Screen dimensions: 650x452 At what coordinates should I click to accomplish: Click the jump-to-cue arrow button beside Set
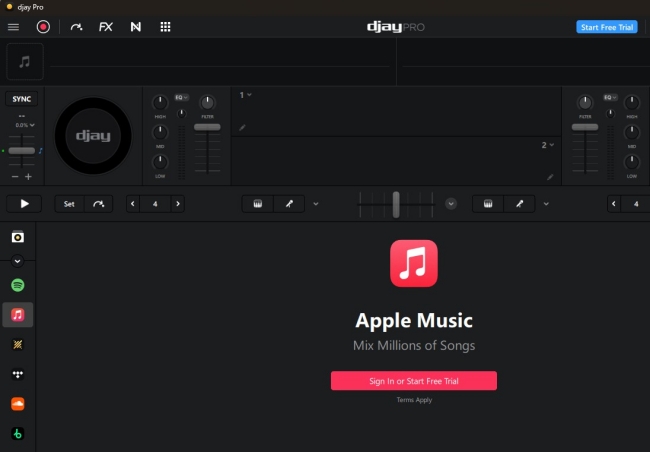pyautogui.click(x=98, y=204)
